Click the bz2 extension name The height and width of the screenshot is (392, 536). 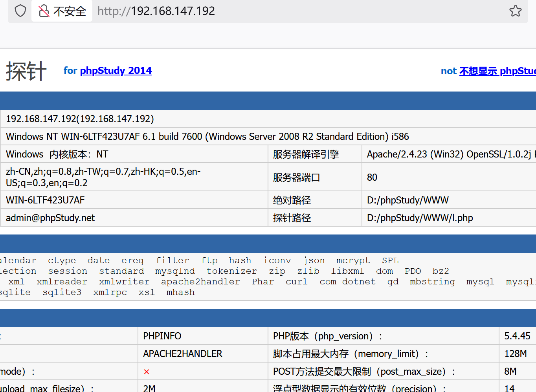pyautogui.click(x=441, y=271)
